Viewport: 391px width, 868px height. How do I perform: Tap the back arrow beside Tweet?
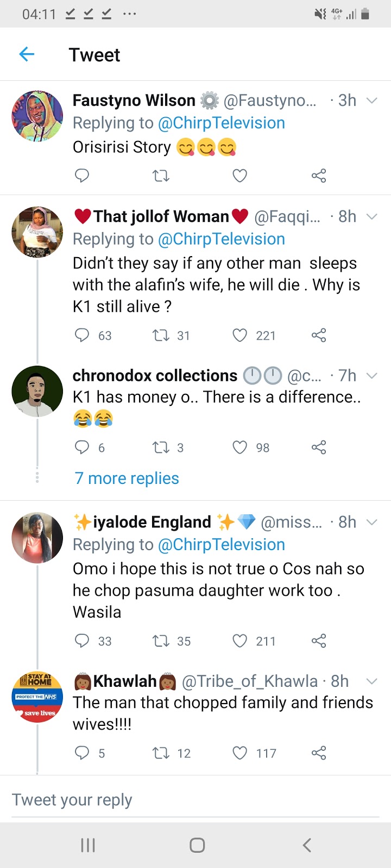point(27,54)
